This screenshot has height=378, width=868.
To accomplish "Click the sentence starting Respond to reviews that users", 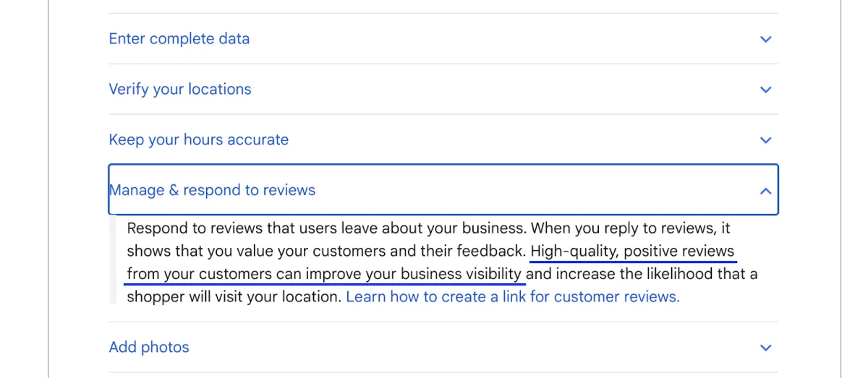I will point(325,228).
